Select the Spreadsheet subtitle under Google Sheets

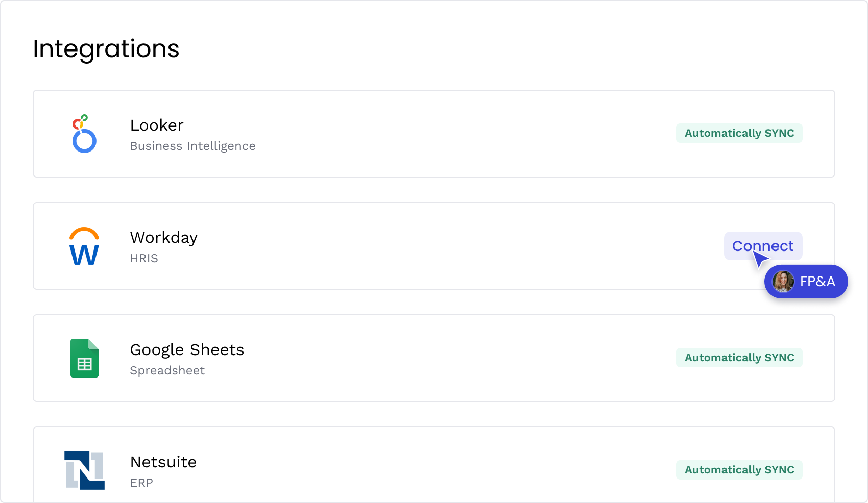(167, 370)
